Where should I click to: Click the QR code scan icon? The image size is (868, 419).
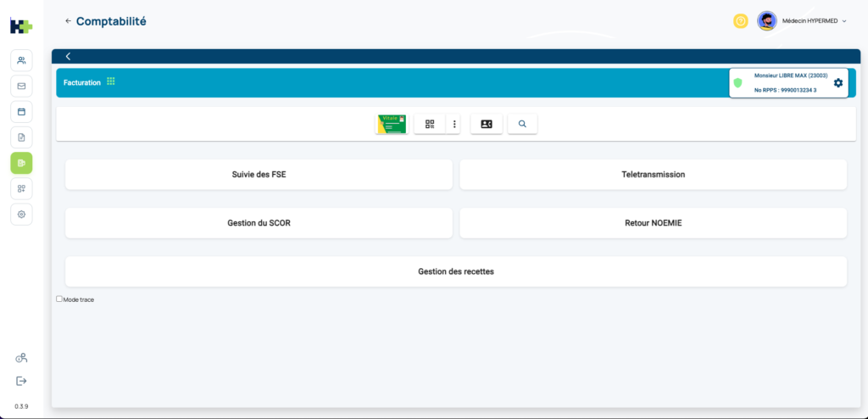point(430,124)
